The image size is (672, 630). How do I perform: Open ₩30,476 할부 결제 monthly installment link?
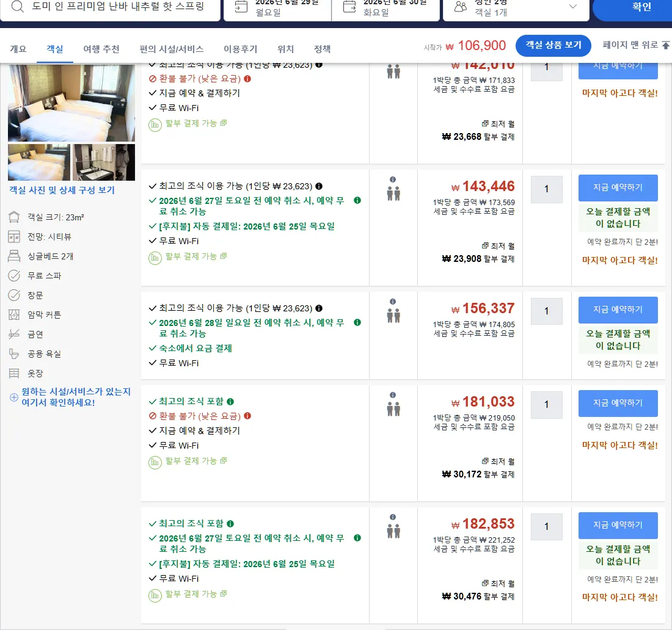478,596
